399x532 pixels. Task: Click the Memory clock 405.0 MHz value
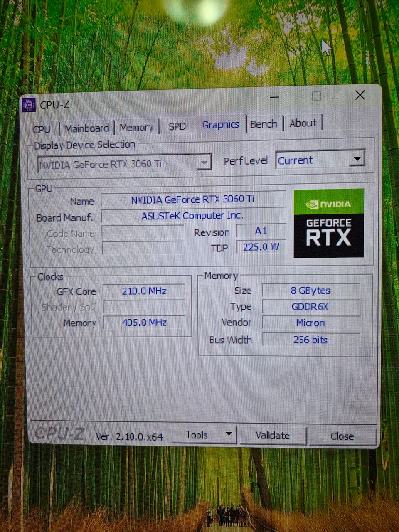(144, 323)
